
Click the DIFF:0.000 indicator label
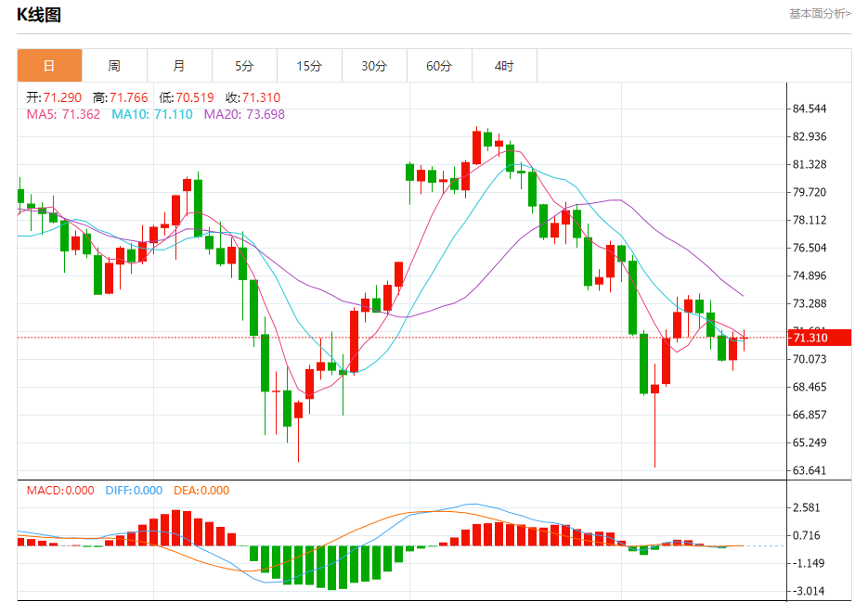pos(134,491)
